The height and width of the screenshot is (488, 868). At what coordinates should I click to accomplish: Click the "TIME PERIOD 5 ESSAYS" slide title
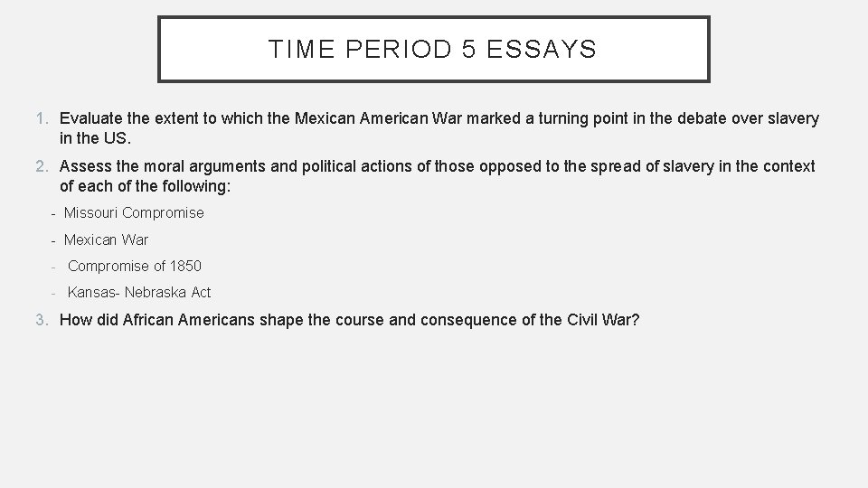click(x=432, y=49)
